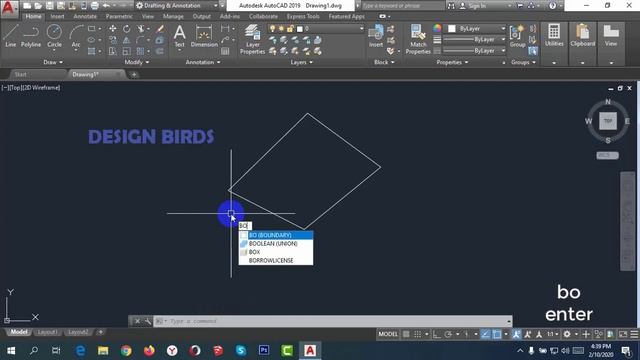The image size is (640, 360).
Task: Select the Polyline tool
Action: tap(31, 36)
